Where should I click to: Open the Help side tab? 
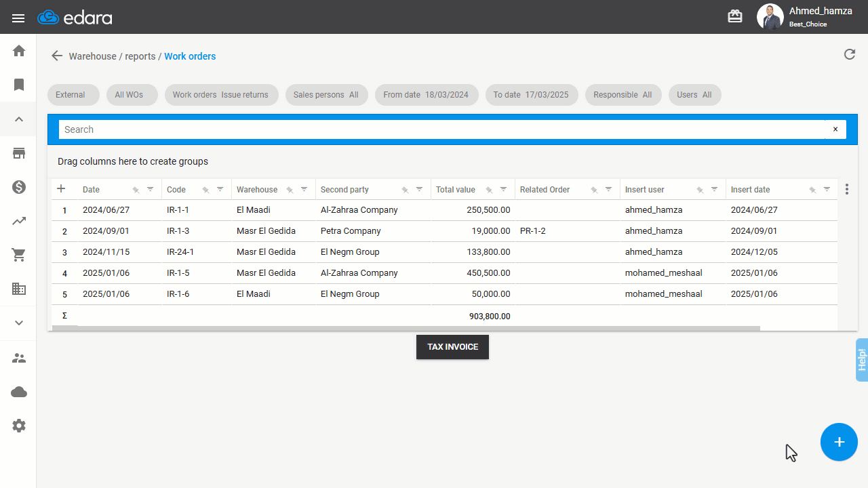[x=861, y=359]
